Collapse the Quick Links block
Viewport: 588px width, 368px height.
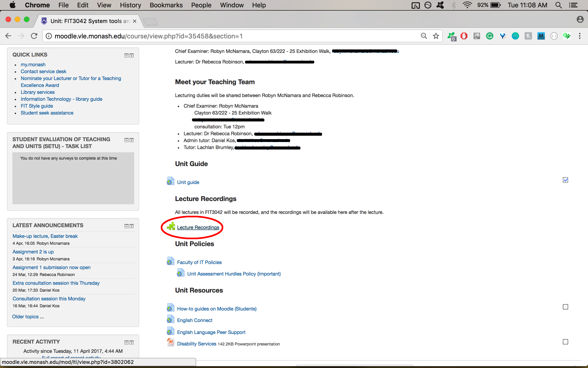point(126,55)
